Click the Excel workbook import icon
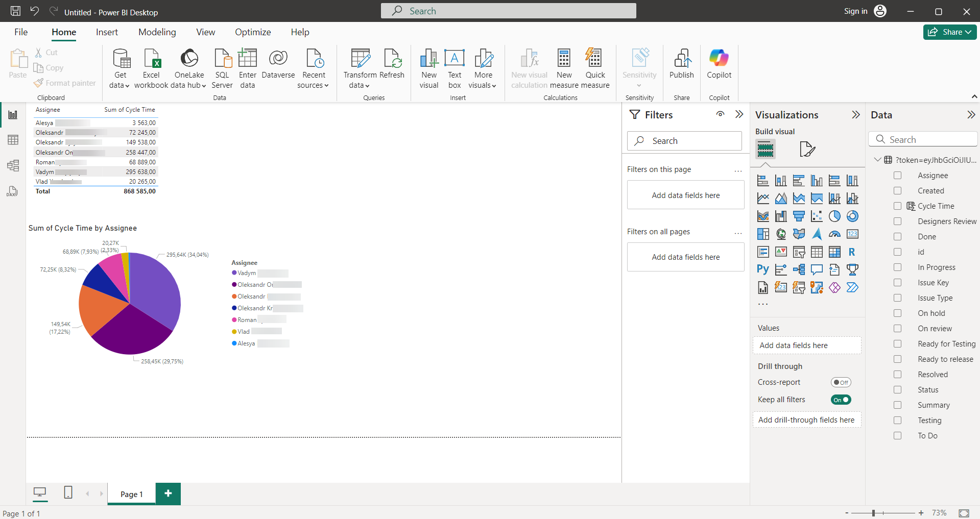 click(151, 59)
